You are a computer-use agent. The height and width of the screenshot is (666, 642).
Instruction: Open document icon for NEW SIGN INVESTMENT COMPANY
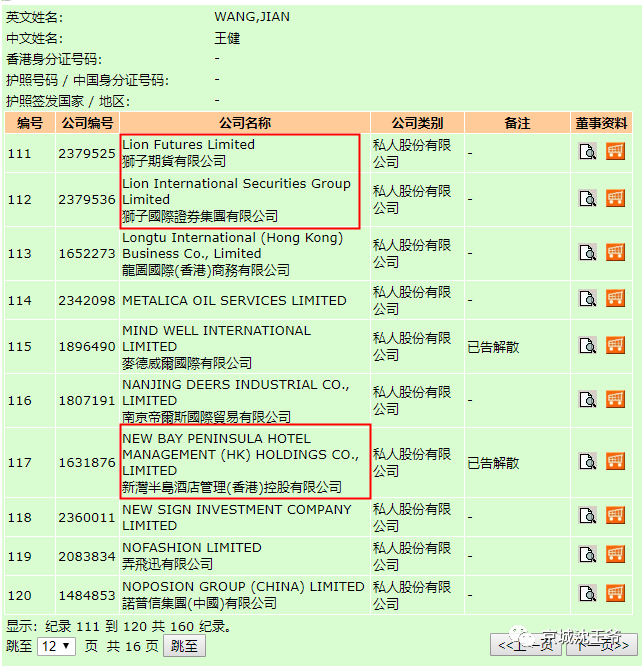(x=588, y=517)
